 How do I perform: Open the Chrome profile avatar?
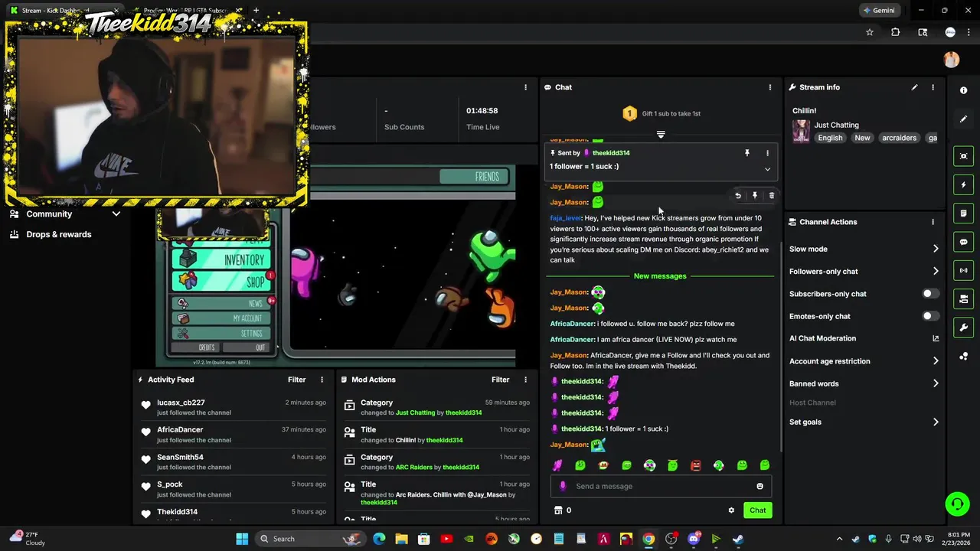950,32
